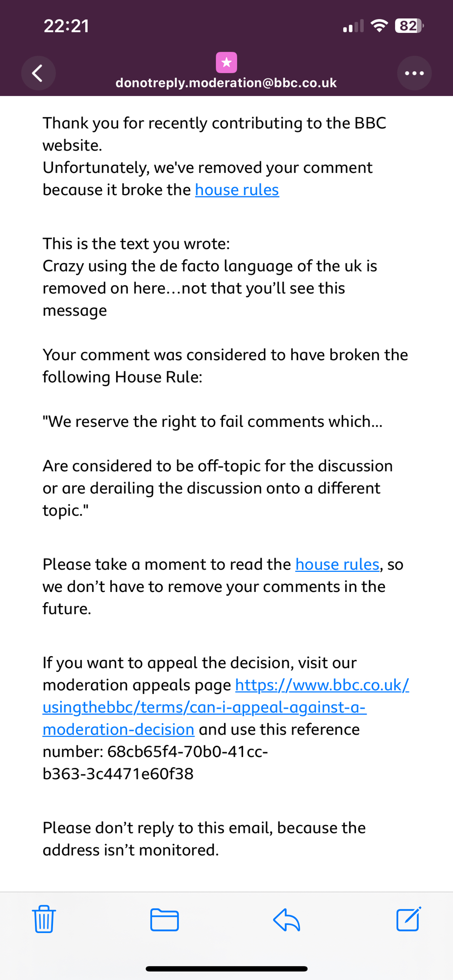Open the three-dot more options menu
453x980 pixels.
click(414, 73)
